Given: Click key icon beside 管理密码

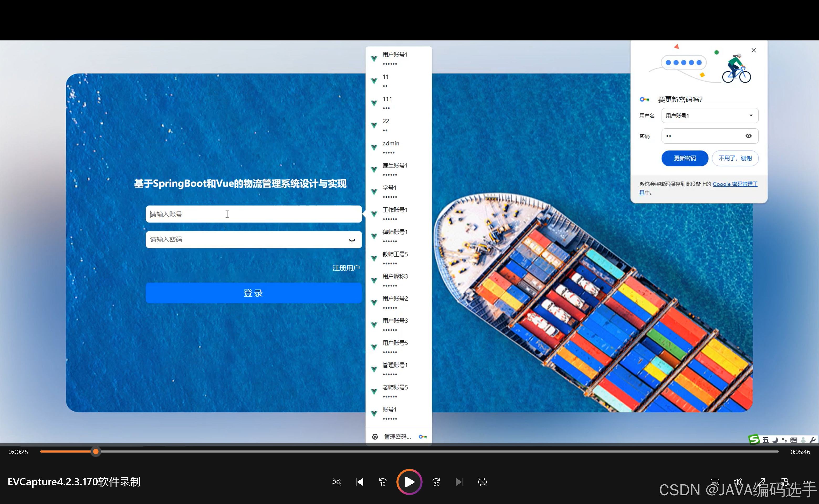Looking at the screenshot, I should [423, 437].
